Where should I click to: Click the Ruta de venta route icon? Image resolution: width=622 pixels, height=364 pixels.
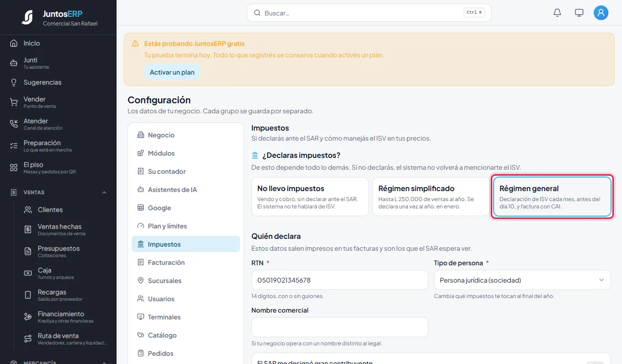[28, 339]
